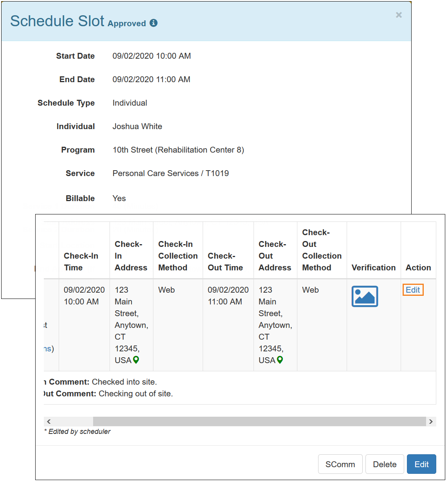
Task: Click the End Date value 09/02/2020 11:00 AM
Action: coord(151,79)
